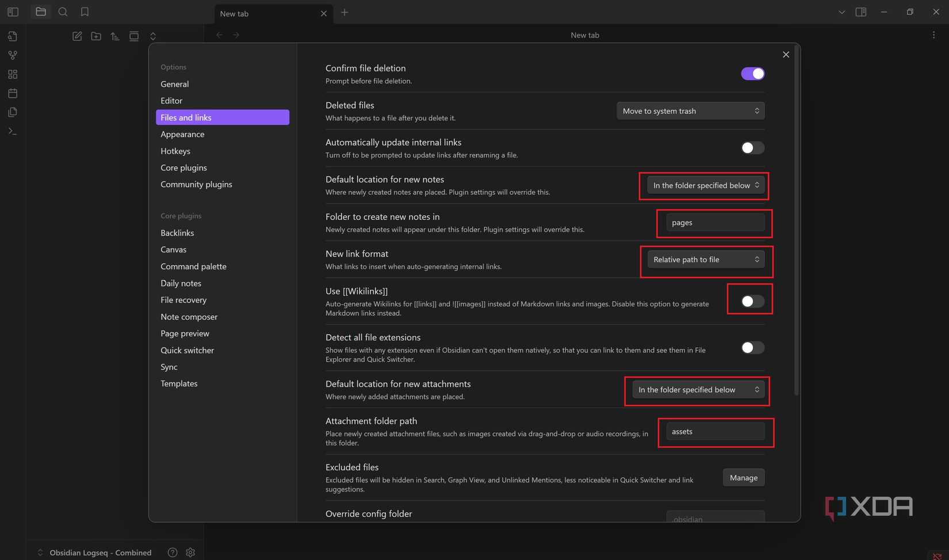This screenshot has height=560, width=949.
Task: Change sort order with the sort icon
Action: tap(114, 36)
